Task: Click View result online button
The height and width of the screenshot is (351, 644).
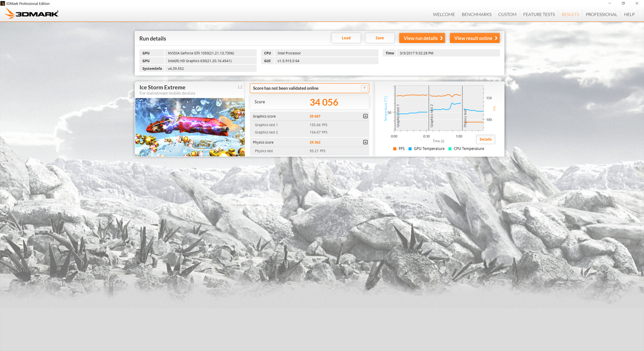Action: point(475,38)
